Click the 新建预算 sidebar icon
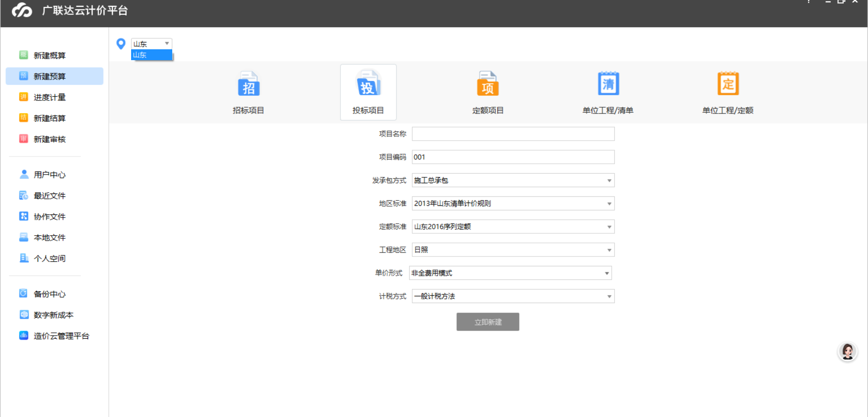The height and width of the screenshot is (417, 868). coord(24,76)
